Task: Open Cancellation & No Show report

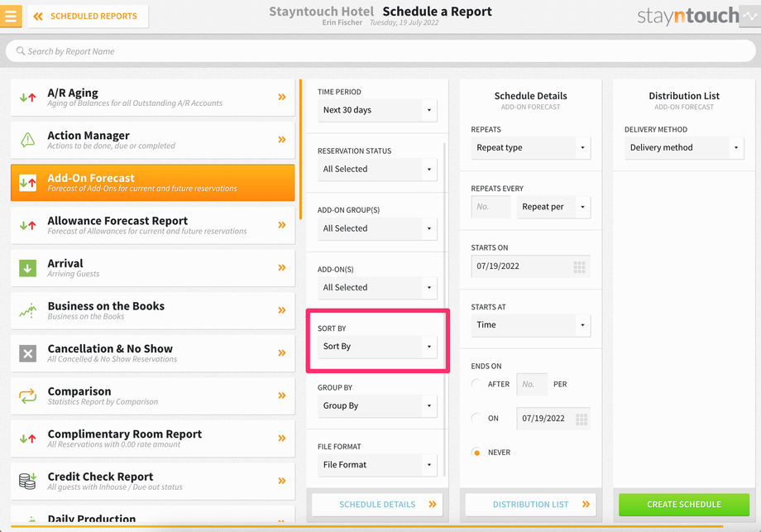Action: (152, 353)
